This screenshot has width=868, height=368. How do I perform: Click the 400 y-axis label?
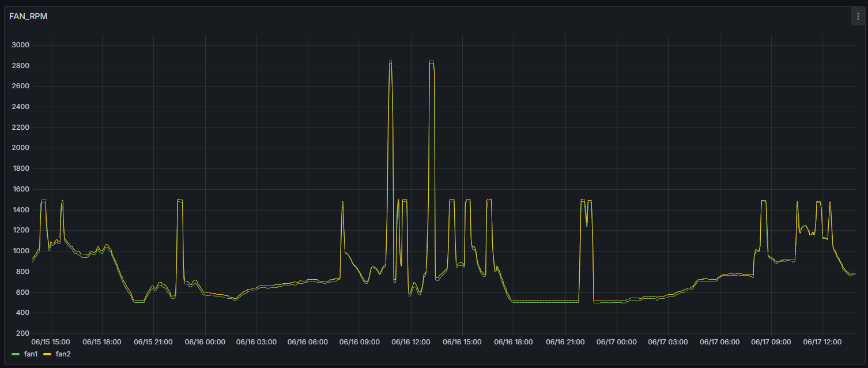click(x=23, y=313)
